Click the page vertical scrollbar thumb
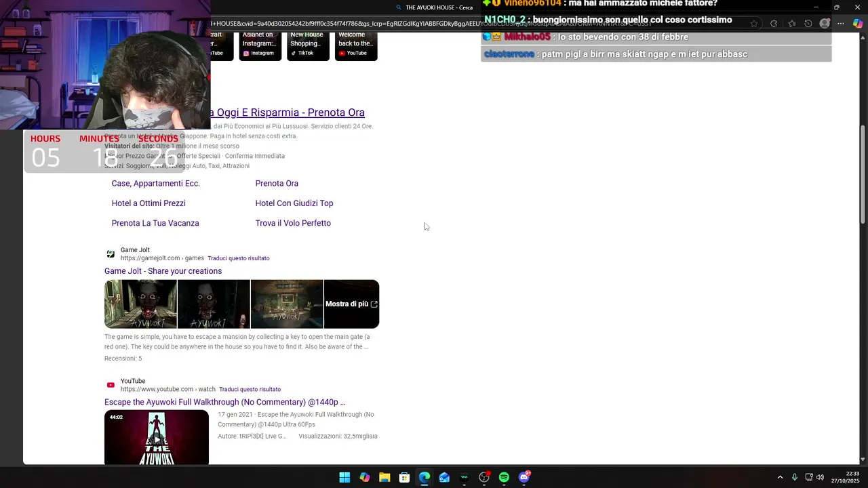The image size is (868, 488). pyautogui.click(x=863, y=174)
